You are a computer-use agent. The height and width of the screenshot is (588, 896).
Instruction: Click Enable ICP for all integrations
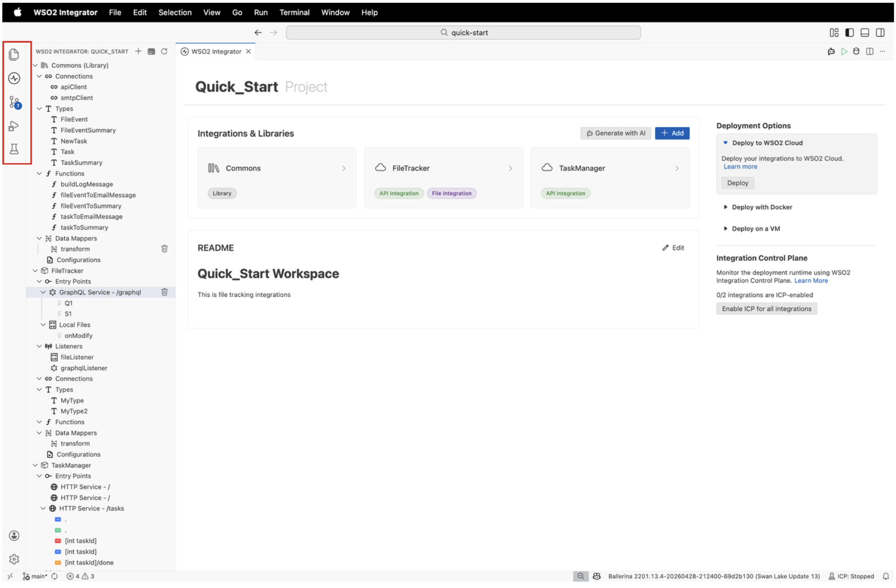[766, 309]
